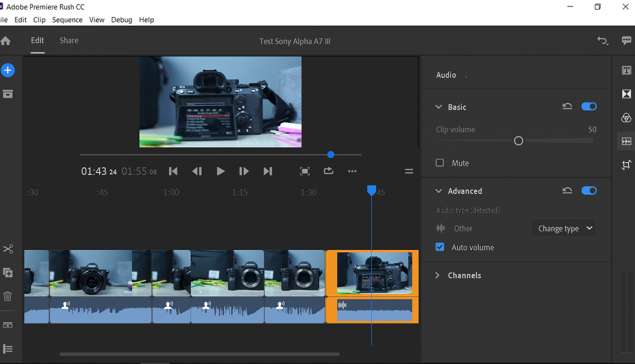Toggle the Advanced section switch off
The image size is (635, 364).
pos(589,191)
